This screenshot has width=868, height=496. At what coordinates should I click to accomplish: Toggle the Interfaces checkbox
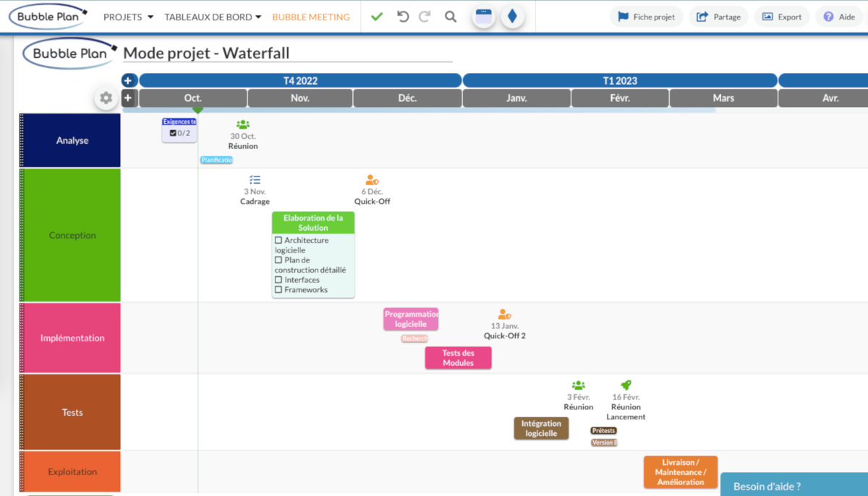(278, 280)
